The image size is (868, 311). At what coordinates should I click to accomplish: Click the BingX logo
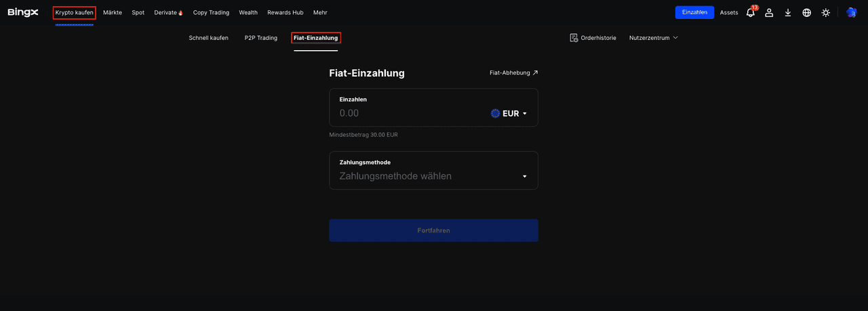click(23, 12)
